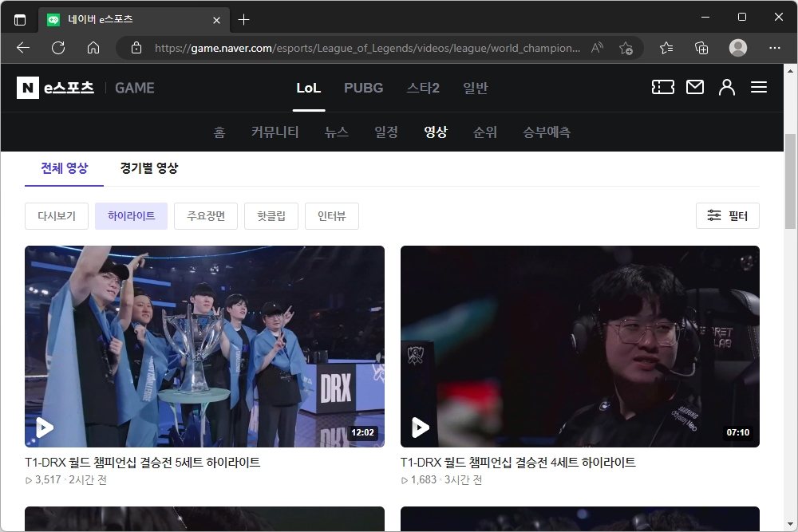Add this page to favorites
Screen dimensions: 798x532
pyautogui.click(x=626, y=48)
